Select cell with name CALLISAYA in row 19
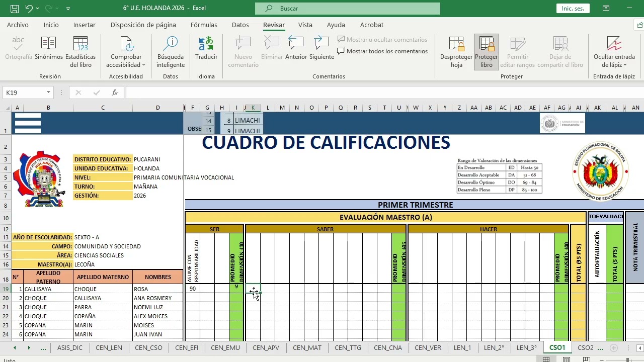The height and width of the screenshot is (362, 644). pos(48,289)
